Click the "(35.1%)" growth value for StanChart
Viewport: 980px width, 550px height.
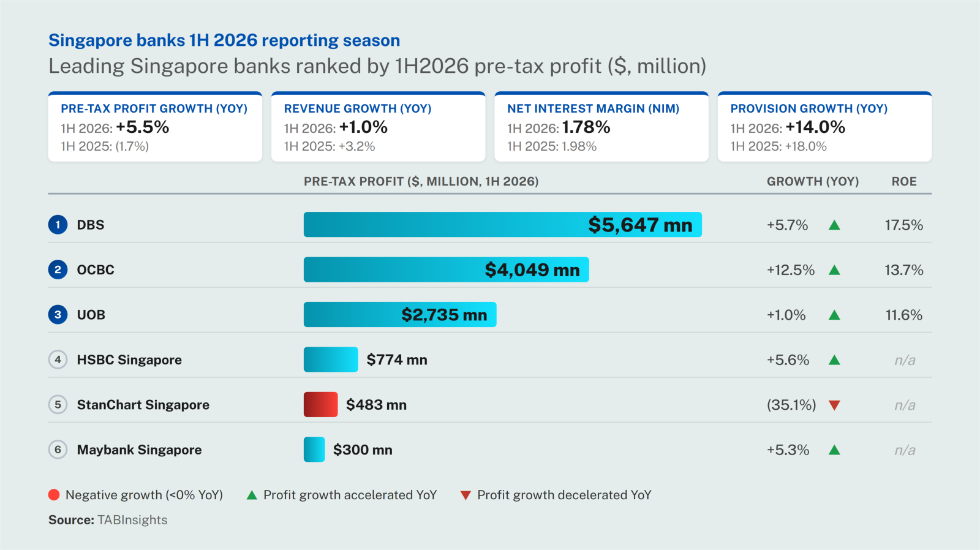(x=791, y=405)
